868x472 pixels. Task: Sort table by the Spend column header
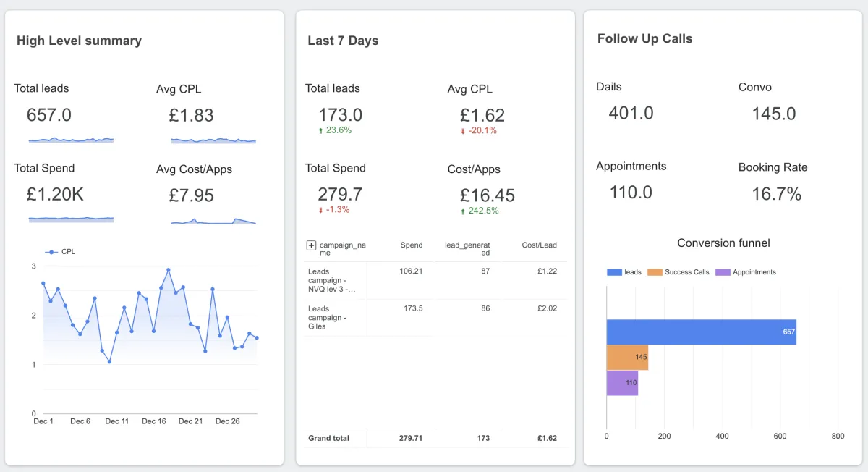412,245
